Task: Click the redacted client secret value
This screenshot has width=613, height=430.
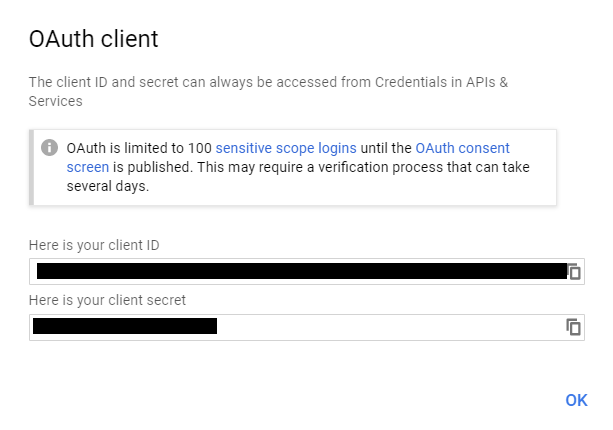Action: pyautogui.click(x=125, y=326)
